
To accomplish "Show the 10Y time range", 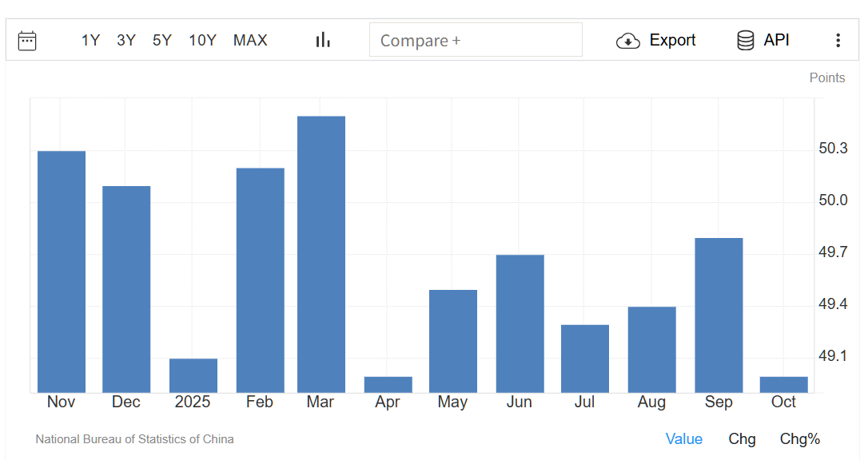I will click(202, 41).
